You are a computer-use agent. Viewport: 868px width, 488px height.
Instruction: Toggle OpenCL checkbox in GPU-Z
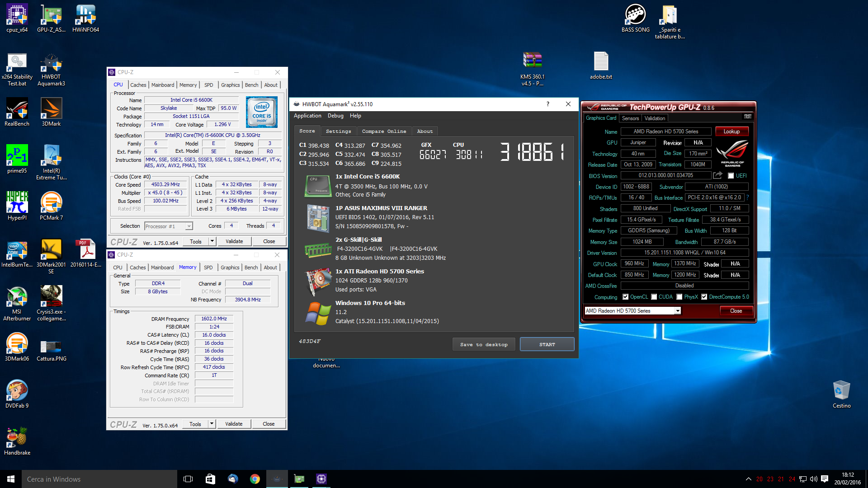pyautogui.click(x=625, y=297)
